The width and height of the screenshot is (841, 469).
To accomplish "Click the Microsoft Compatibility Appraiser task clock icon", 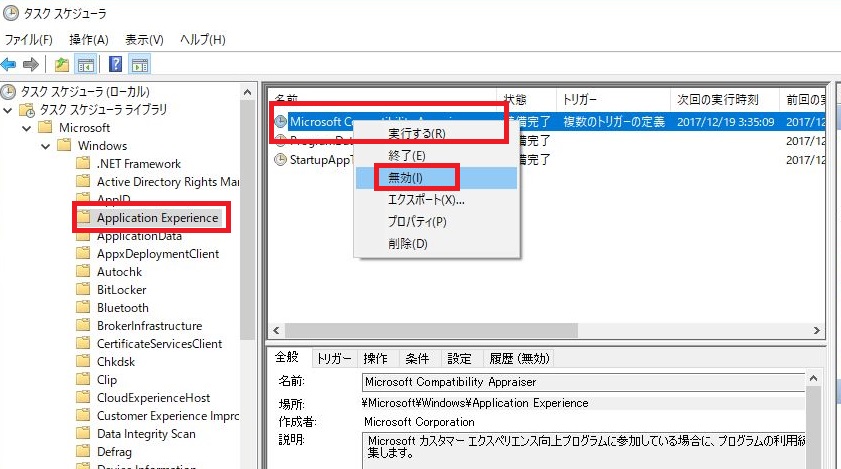I will 281,122.
